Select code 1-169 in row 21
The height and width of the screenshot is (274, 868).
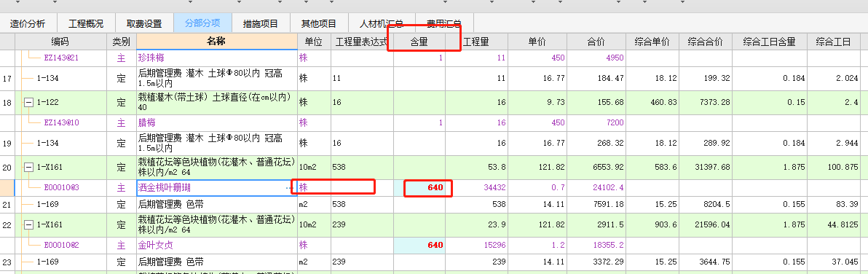pos(47,205)
